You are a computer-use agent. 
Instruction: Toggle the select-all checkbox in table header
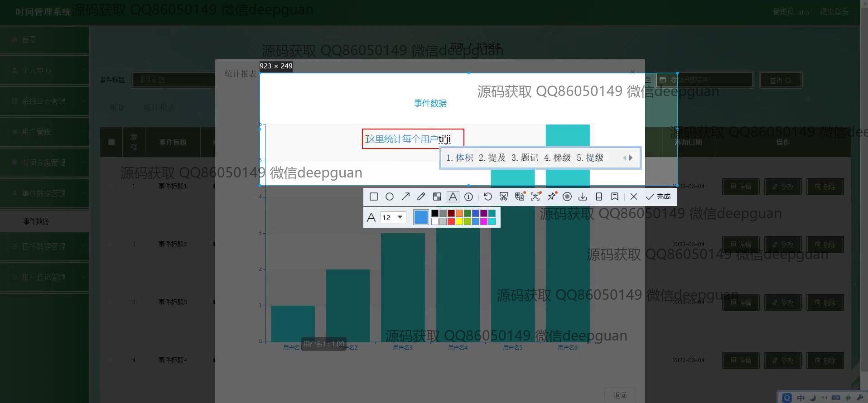click(x=111, y=142)
